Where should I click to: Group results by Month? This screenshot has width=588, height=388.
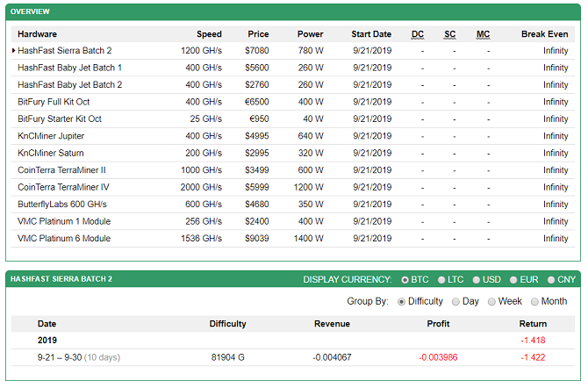pos(534,302)
